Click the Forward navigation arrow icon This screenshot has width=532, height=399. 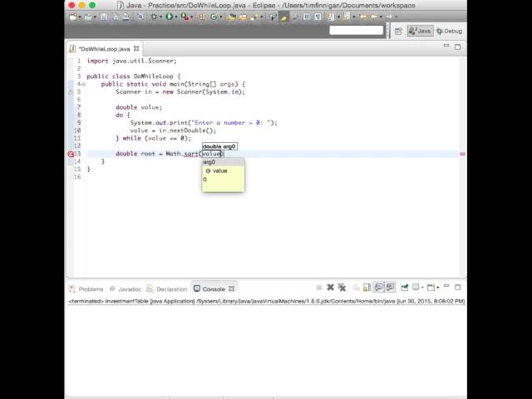coord(389,17)
